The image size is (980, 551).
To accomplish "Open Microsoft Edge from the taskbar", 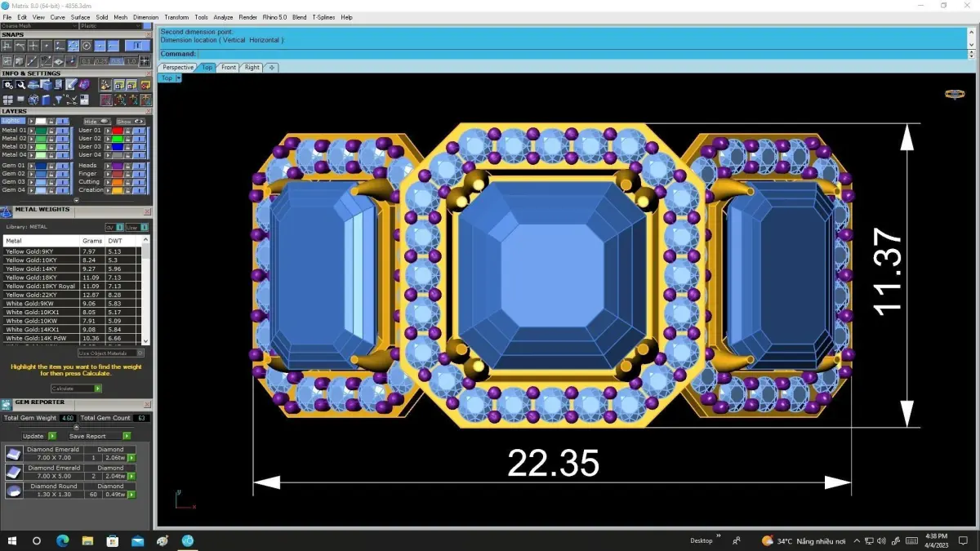I will [x=62, y=540].
